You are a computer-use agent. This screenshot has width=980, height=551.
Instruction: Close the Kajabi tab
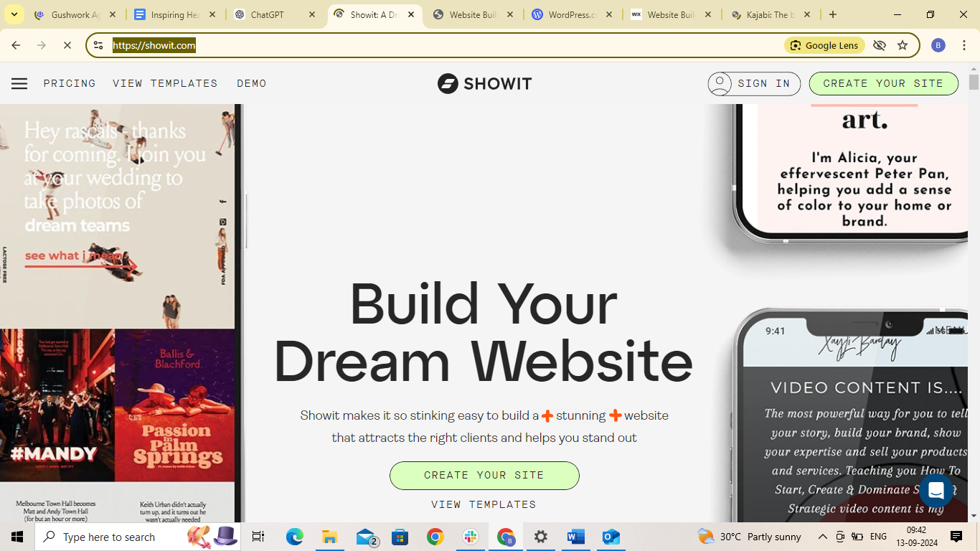click(807, 14)
